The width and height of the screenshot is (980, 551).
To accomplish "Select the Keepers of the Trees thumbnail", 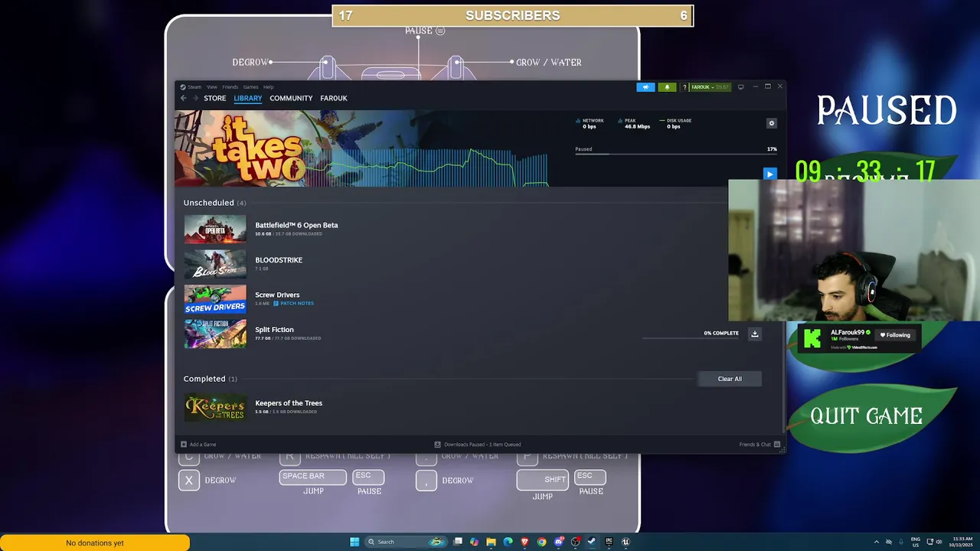I will point(215,407).
